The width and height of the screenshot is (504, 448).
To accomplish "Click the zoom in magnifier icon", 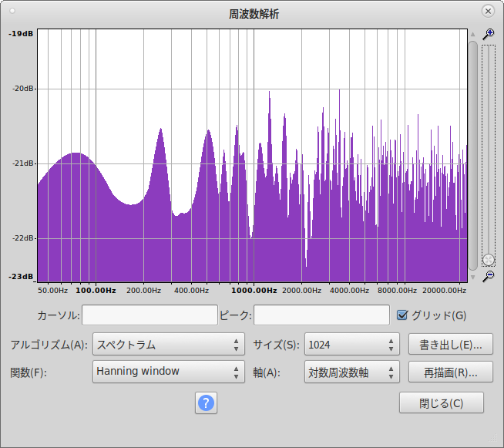I will (x=488, y=35).
